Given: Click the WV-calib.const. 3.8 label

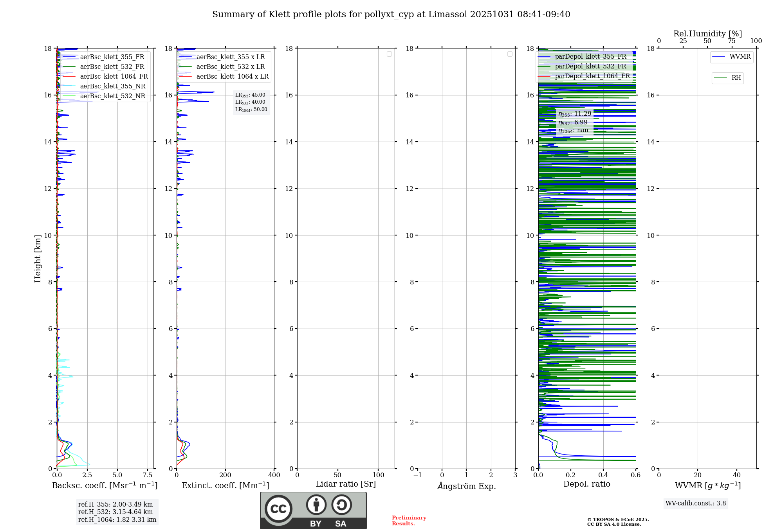Looking at the screenshot, I should pyautogui.click(x=695, y=503).
